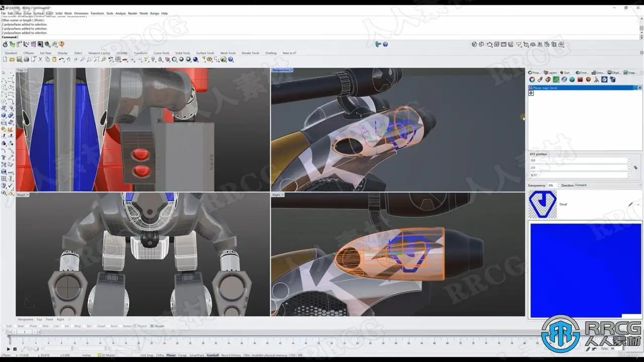The image size is (644, 362).
Task: Click the New file icon in the Standard toolbar
Action: pyautogui.click(x=5, y=59)
